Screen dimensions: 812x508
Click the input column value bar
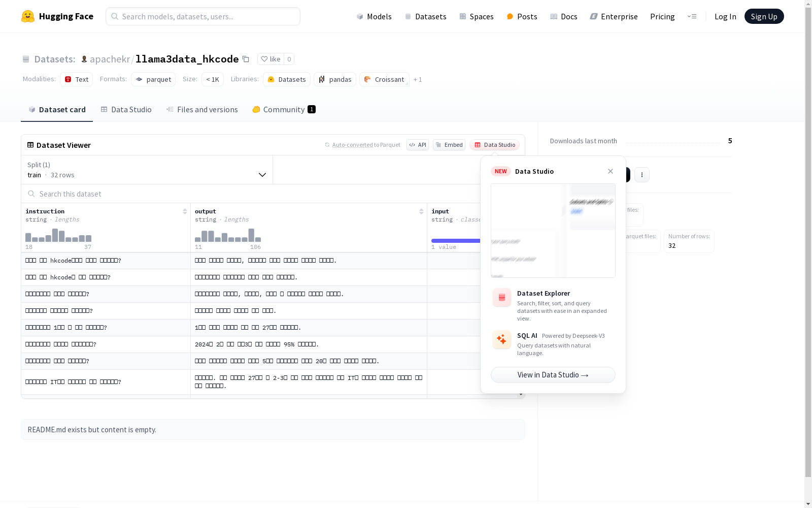tap(456, 241)
